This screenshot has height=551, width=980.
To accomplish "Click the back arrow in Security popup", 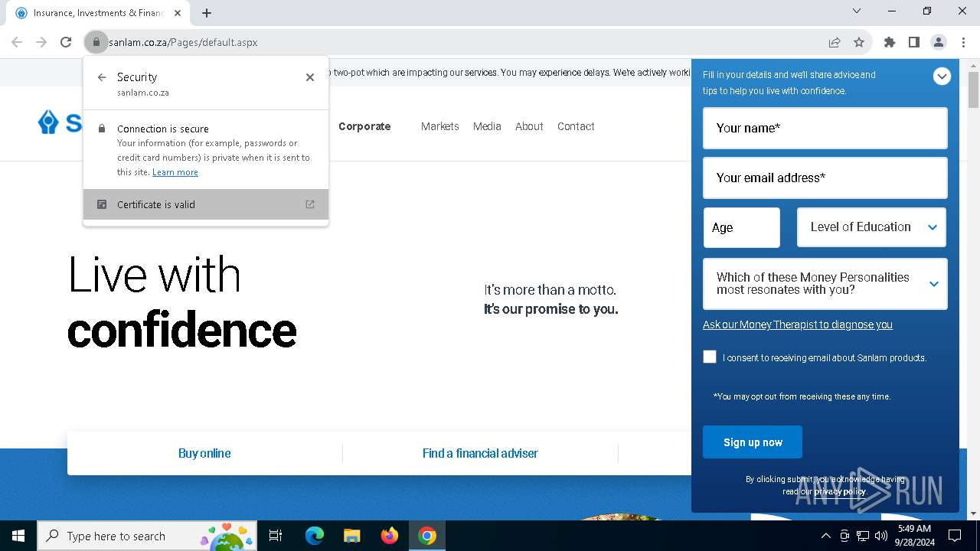I will click(102, 77).
